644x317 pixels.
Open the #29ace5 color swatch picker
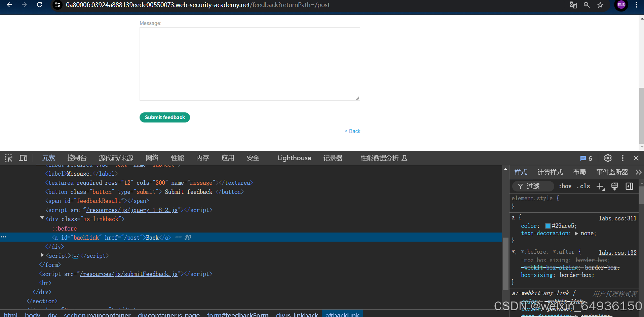[548, 226]
